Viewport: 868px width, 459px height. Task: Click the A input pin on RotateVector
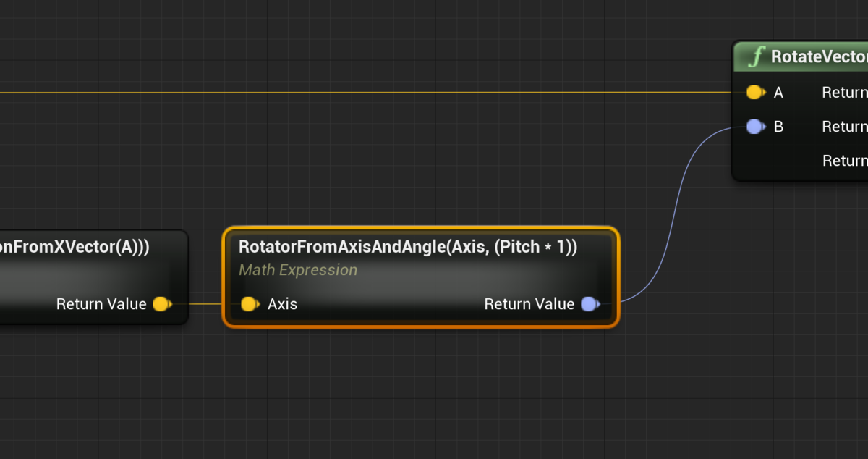click(756, 92)
